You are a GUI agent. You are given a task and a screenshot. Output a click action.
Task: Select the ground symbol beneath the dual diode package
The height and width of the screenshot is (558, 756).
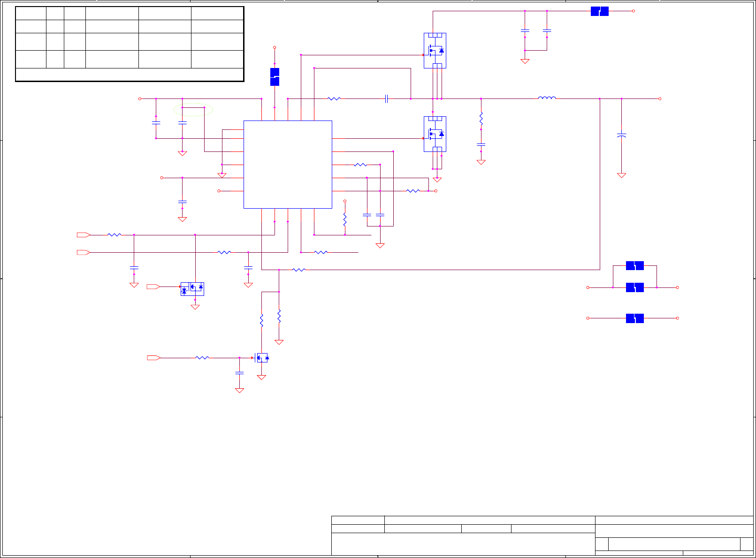(x=195, y=307)
